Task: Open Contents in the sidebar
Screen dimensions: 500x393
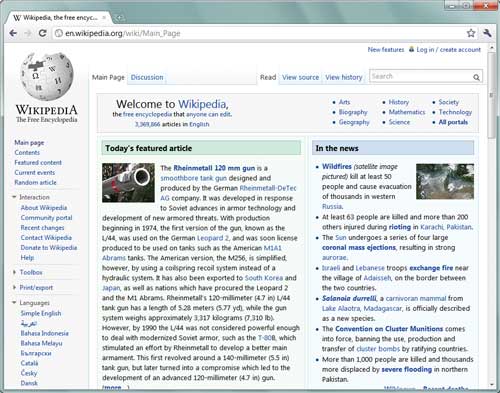Action: (27, 152)
